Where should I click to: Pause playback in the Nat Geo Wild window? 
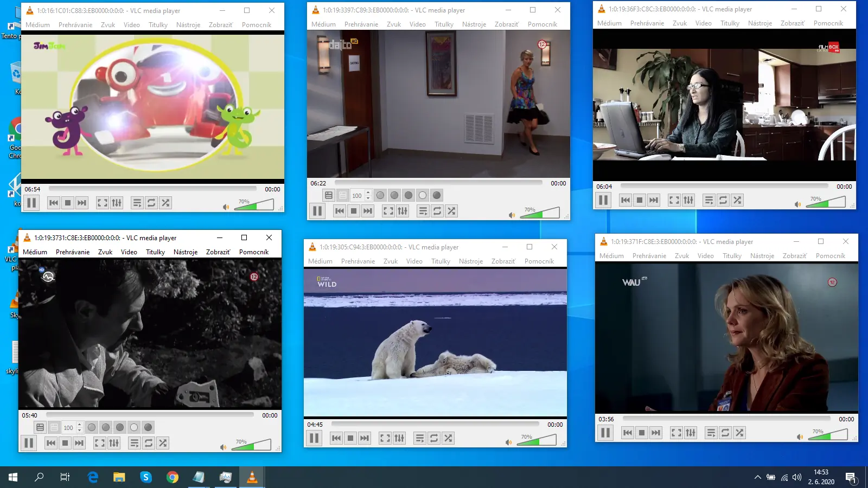click(314, 438)
